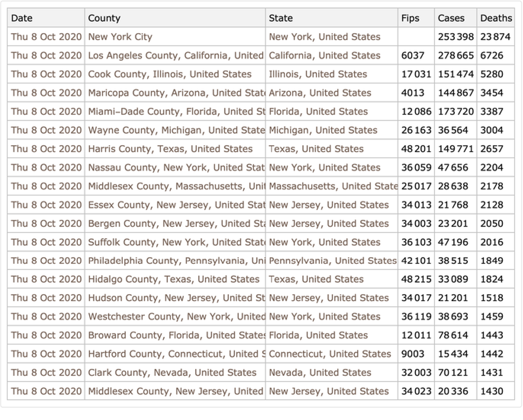The image size is (523, 420).
Task: Select Cook County, Illinois cell
Action: pos(170,74)
